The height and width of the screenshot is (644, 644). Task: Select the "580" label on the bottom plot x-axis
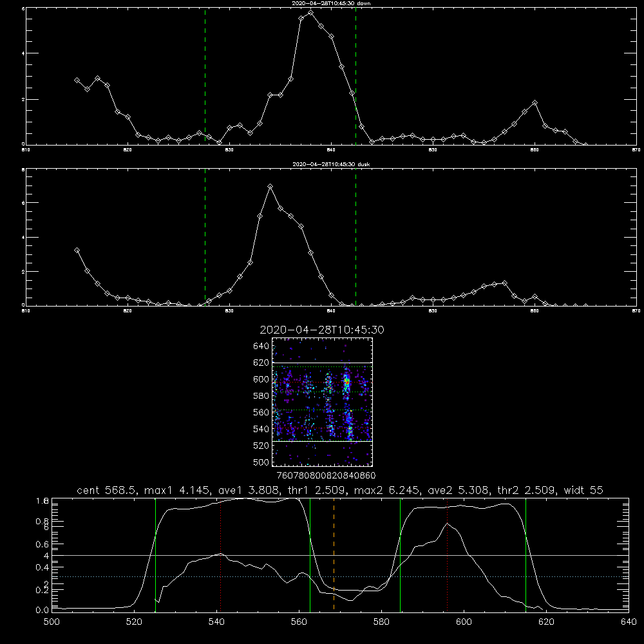(x=381, y=622)
